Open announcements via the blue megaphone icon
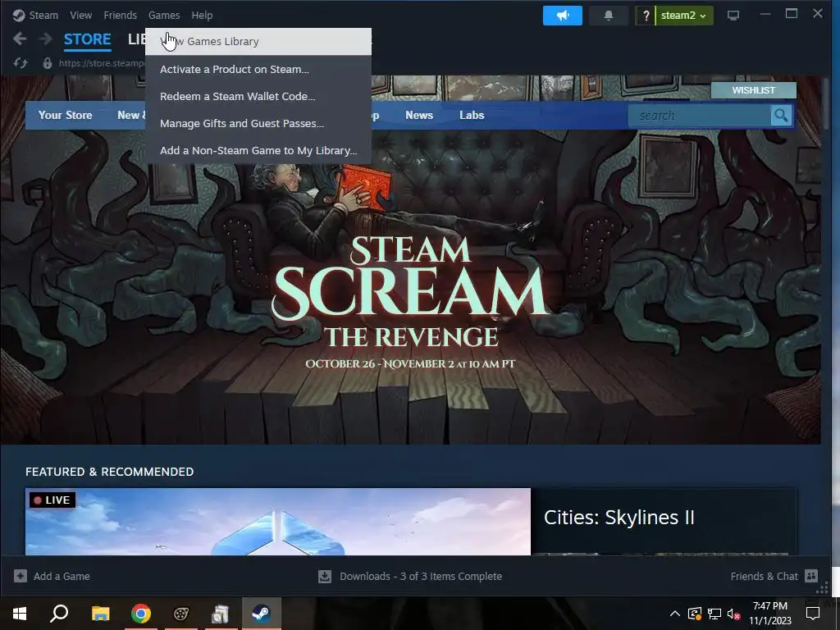Viewport: 840px width, 630px height. [563, 15]
